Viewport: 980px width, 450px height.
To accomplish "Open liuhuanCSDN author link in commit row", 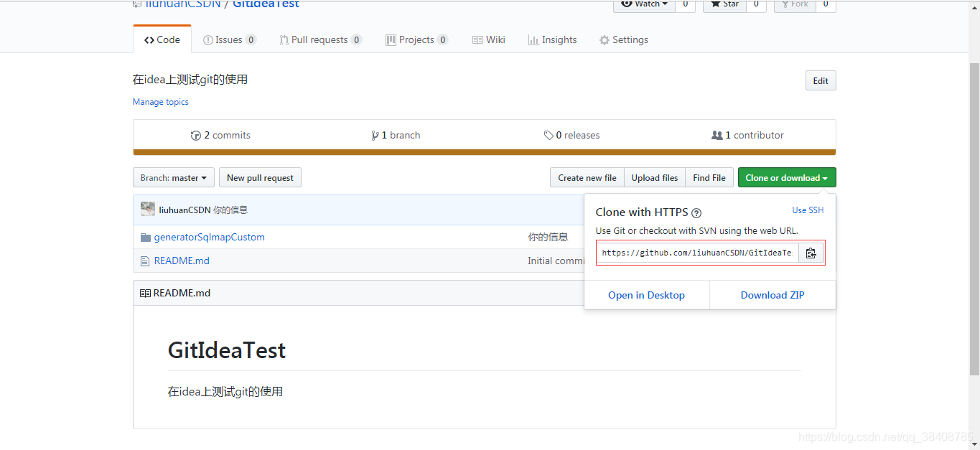I will 185,210.
